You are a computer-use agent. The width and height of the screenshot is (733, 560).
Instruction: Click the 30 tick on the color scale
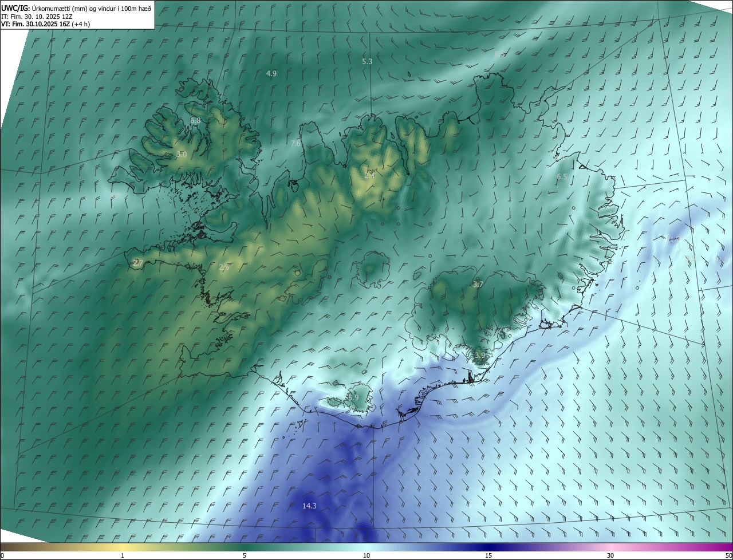pos(610,555)
